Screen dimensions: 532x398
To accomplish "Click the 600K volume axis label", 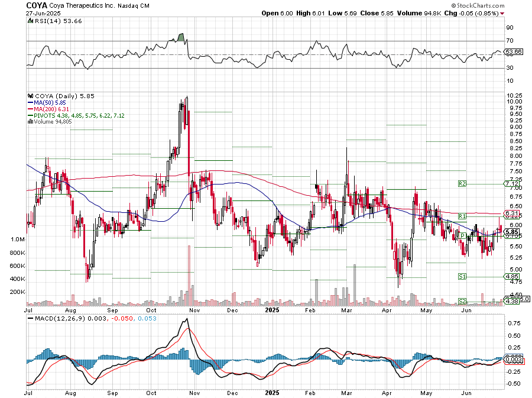I will click(18, 266).
